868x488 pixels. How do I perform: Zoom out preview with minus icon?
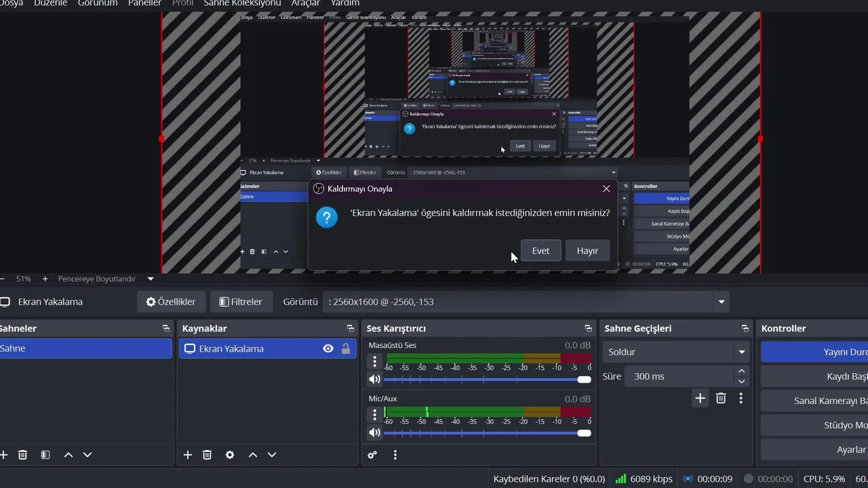click(x=2, y=279)
